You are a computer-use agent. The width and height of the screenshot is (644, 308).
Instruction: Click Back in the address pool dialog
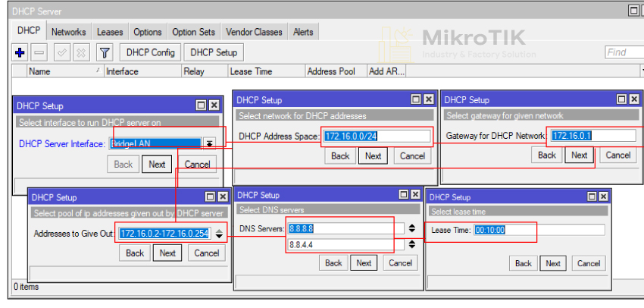click(x=135, y=253)
